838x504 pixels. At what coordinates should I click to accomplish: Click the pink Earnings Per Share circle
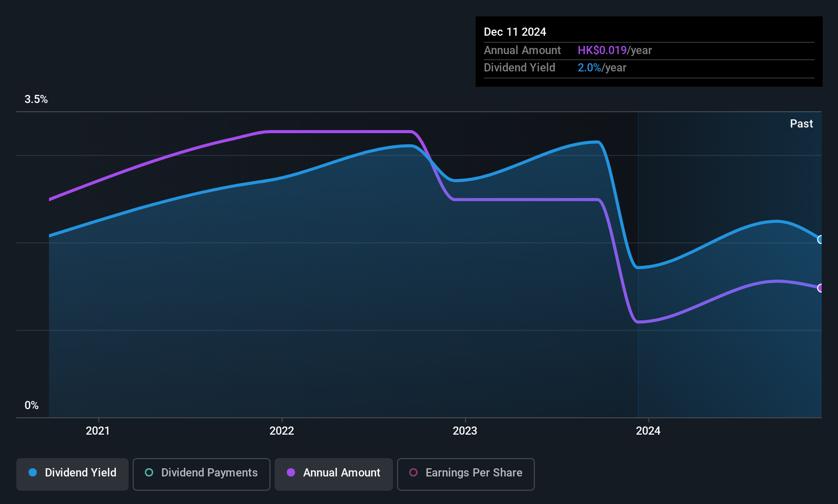point(413,472)
